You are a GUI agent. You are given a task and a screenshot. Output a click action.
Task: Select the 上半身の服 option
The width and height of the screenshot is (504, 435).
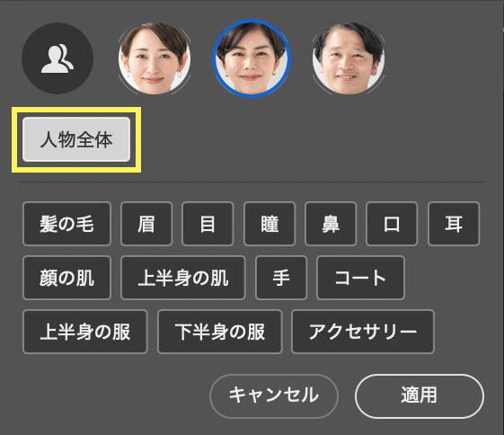point(85,332)
